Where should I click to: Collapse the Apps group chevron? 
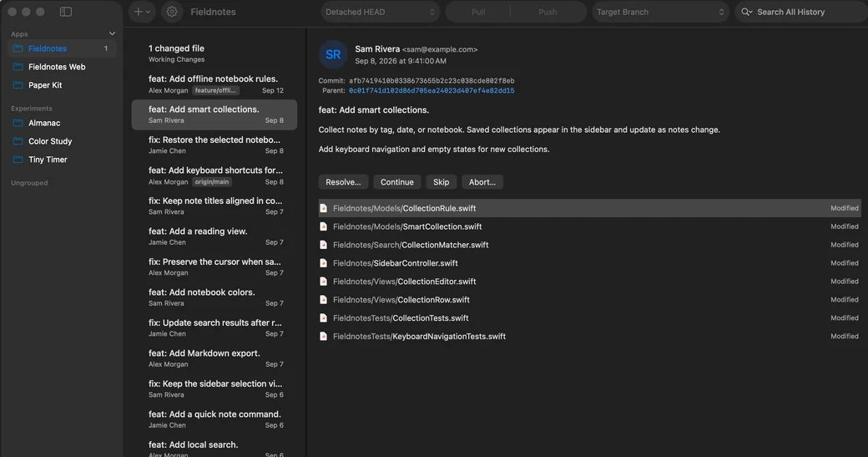tap(112, 33)
